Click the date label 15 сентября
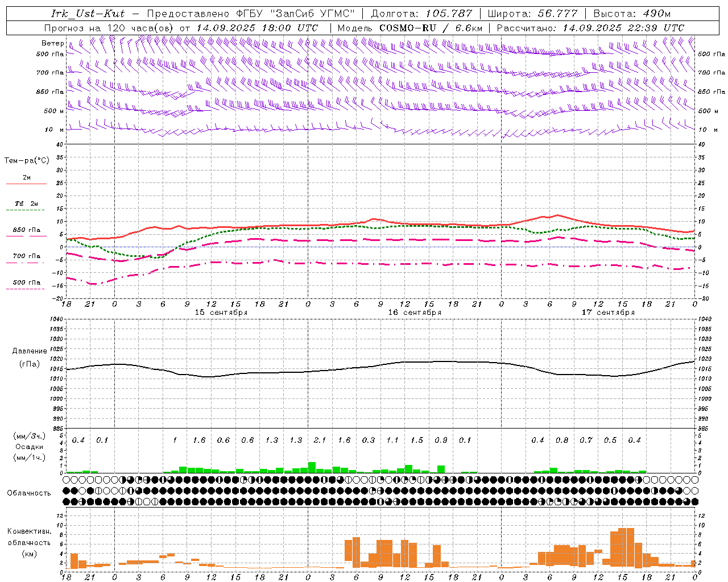Image resolution: width=728 pixels, height=582 pixels. [x=221, y=313]
